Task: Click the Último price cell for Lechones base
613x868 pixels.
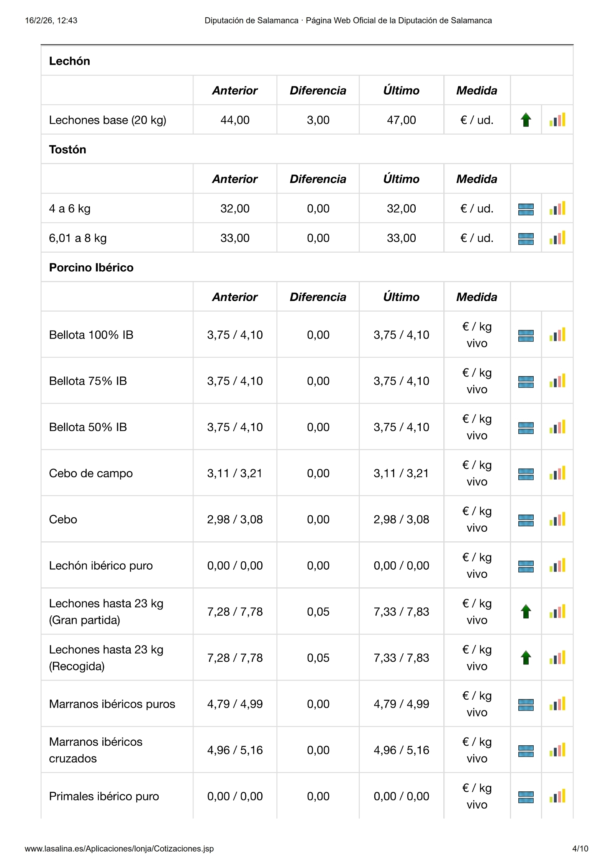Action: click(401, 120)
